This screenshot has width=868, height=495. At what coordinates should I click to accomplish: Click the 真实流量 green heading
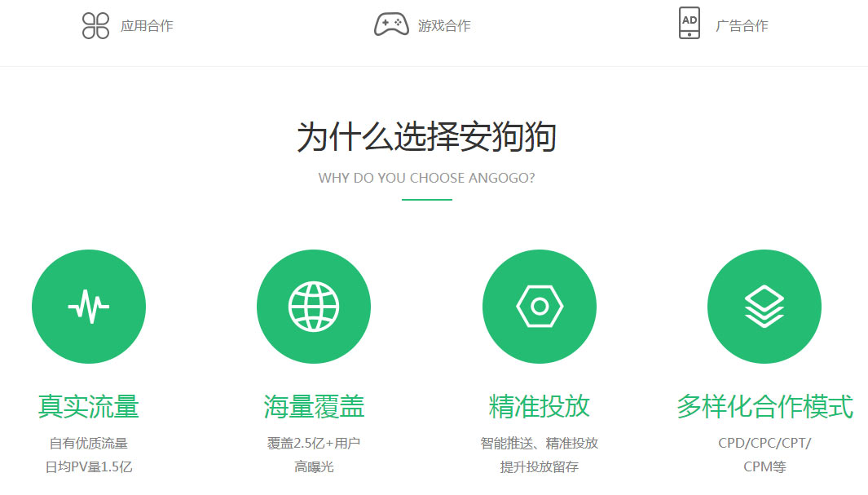click(89, 406)
